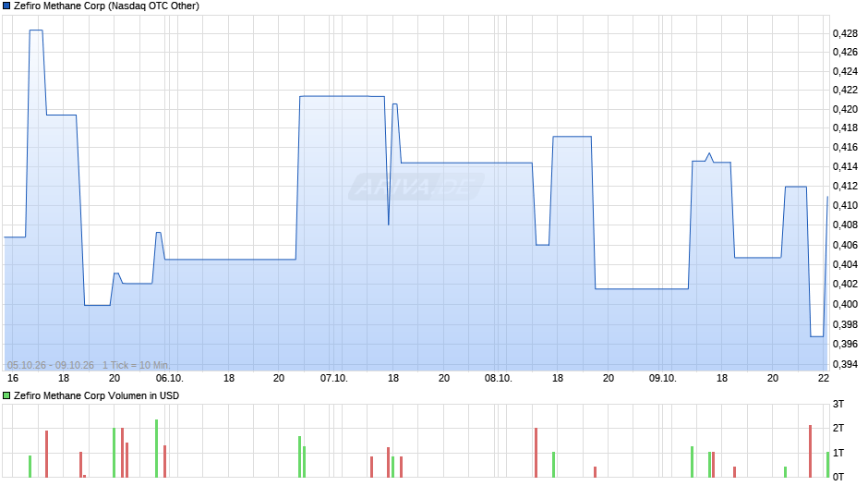868x486 pixels.
Task: Click the green legend square for Volumen
Action: pyautogui.click(x=6, y=395)
